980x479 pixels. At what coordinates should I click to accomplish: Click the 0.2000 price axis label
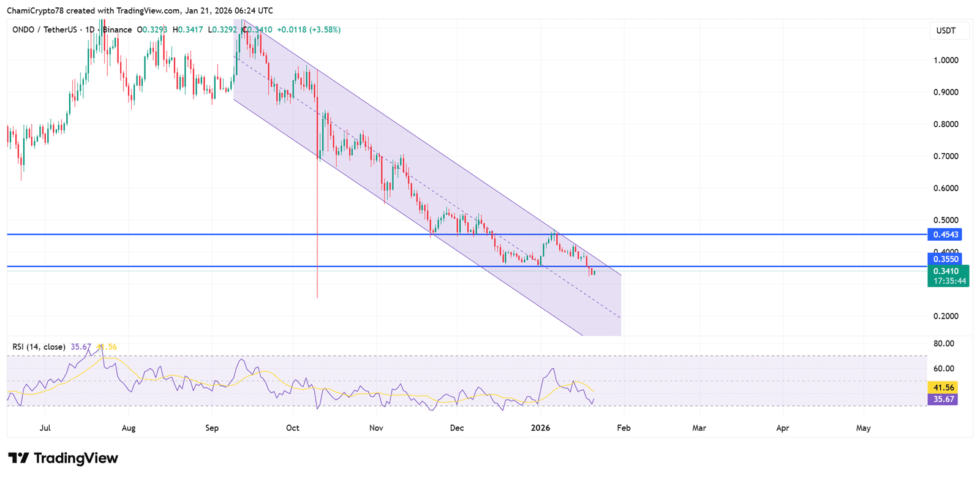pyautogui.click(x=946, y=316)
